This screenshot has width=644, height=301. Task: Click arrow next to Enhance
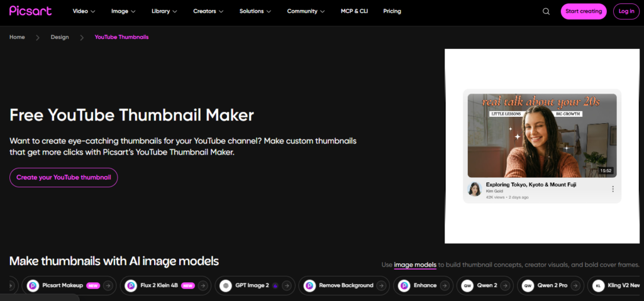pos(445,285)
